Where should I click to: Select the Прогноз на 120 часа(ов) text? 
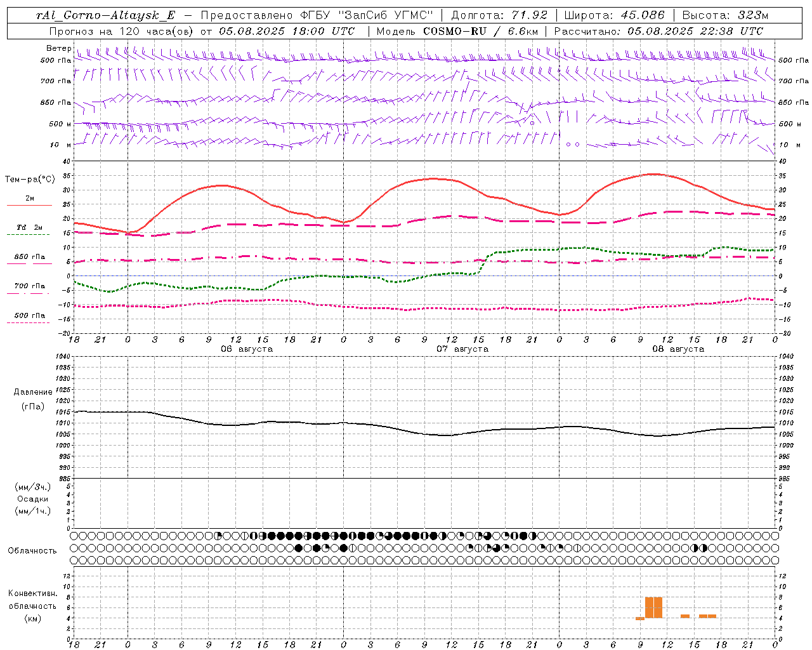(x=122, y=31)
